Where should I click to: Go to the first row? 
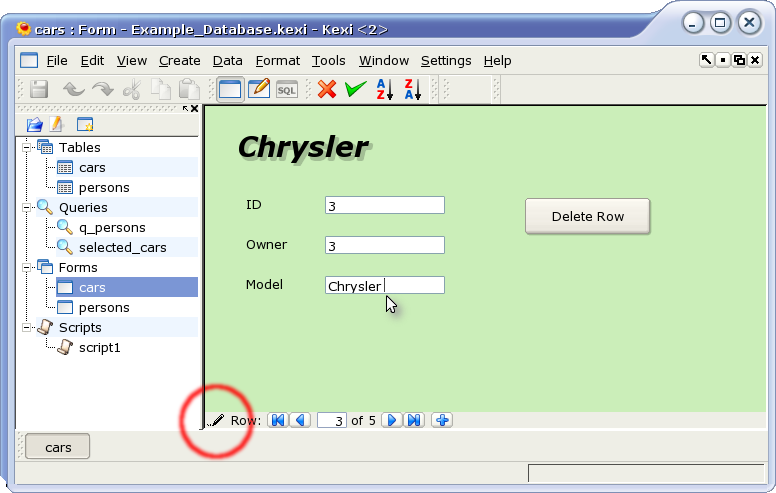click(277, 420)
